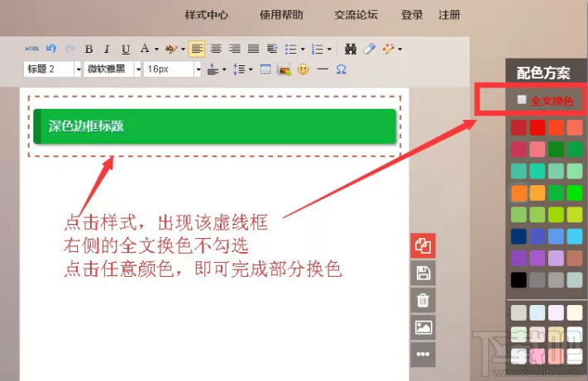Align text to the right
Screen dimensions: 588x381
click(x=235, y=49)
